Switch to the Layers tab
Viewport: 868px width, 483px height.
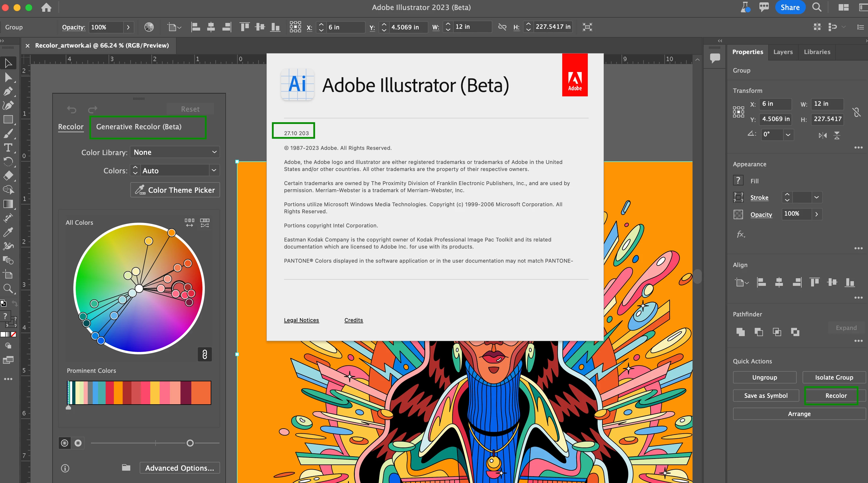(x=783, y=52)
